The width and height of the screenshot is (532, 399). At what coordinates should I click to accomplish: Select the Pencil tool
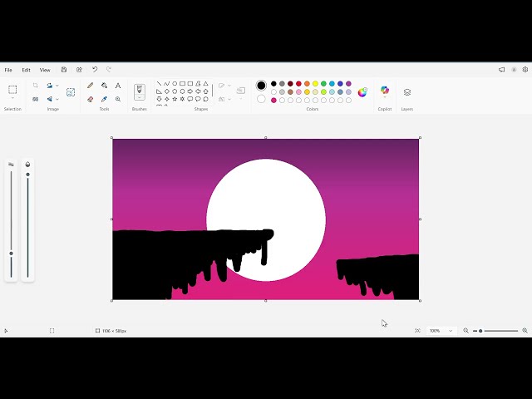click(90, 86)
